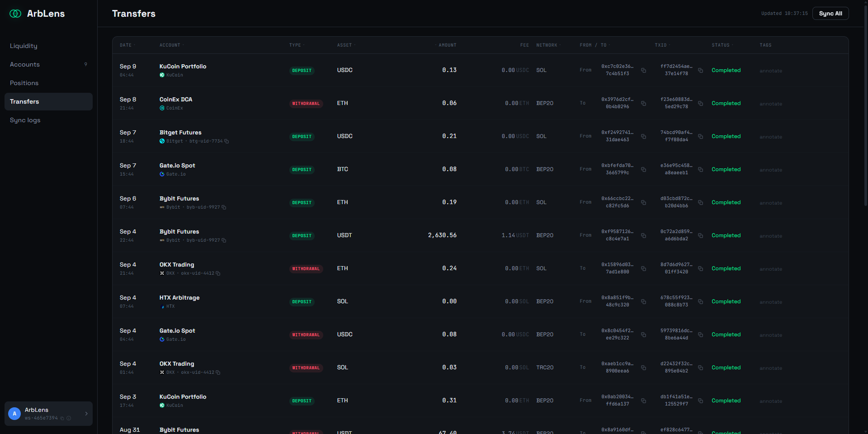Copy TXID 678c55f923 in HTX Arbitrage row
The image size is (868, 434).
point(700,302)
